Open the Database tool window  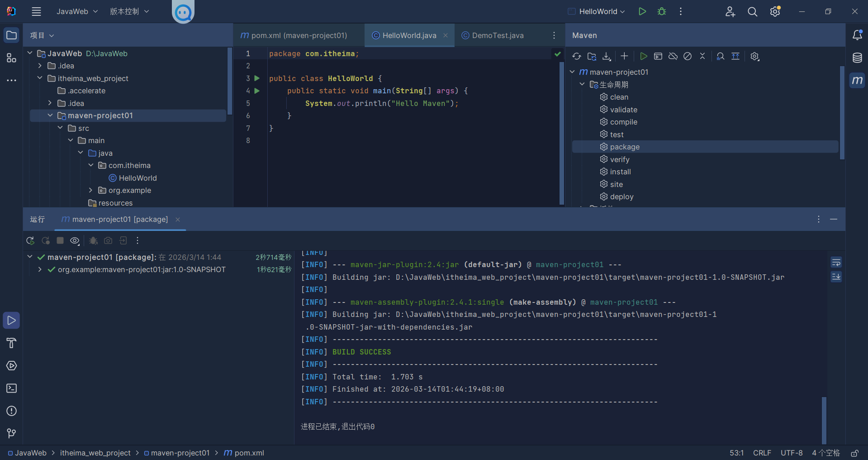coord(857,57)
